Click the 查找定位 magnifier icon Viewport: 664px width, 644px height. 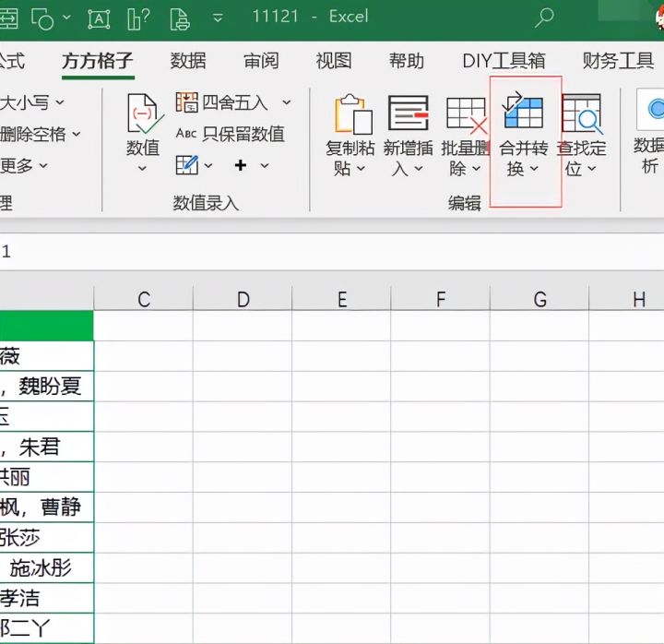[x=582, y=113]
